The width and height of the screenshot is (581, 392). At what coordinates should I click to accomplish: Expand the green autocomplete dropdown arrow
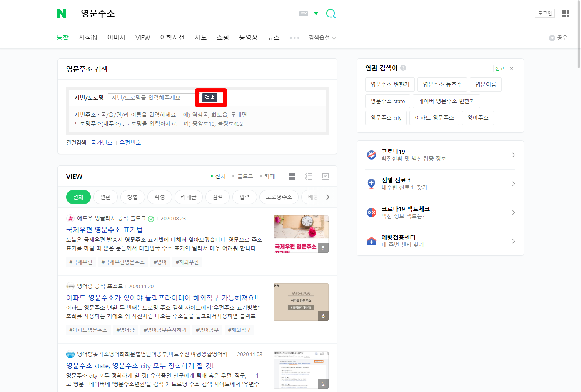coord(316,14)
